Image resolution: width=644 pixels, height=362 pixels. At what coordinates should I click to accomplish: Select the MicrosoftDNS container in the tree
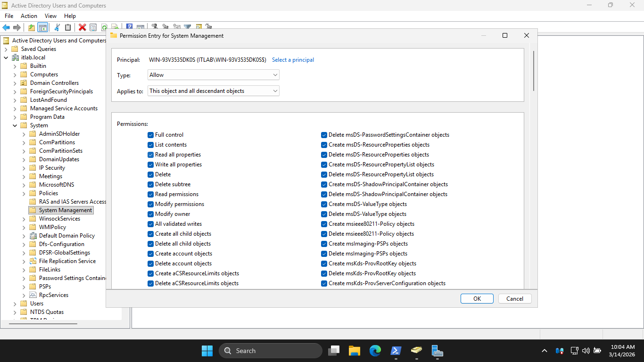point(56,185)
